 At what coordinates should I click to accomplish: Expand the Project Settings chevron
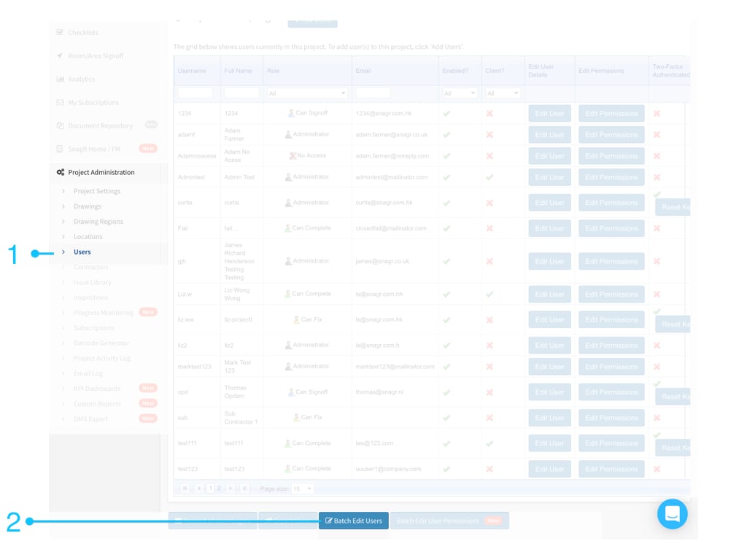(63, 191)
